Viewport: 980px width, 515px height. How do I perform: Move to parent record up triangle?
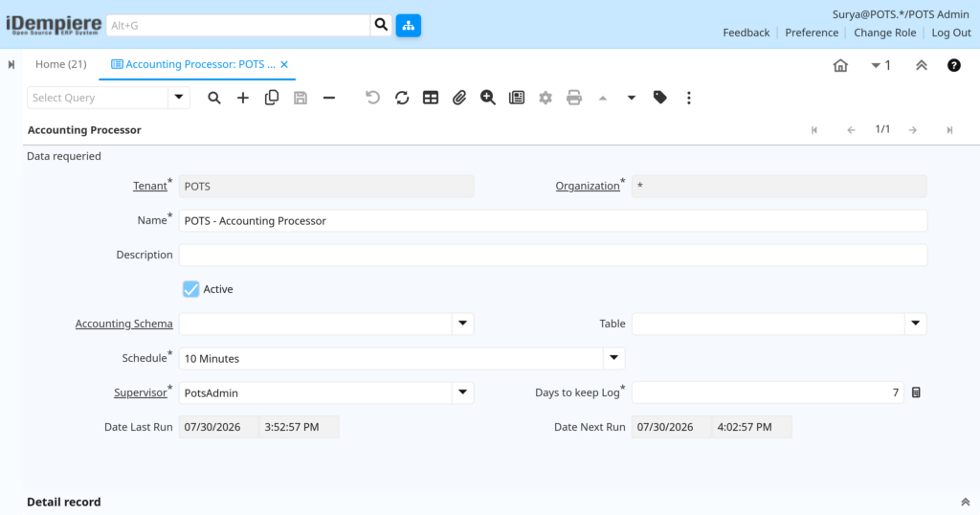pyautogui.click(x=603, y=98)
